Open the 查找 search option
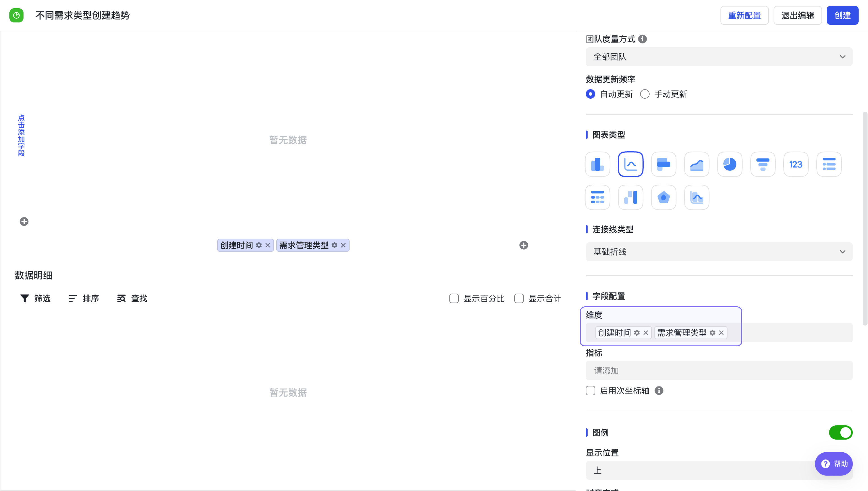 [x=132, y=299]
